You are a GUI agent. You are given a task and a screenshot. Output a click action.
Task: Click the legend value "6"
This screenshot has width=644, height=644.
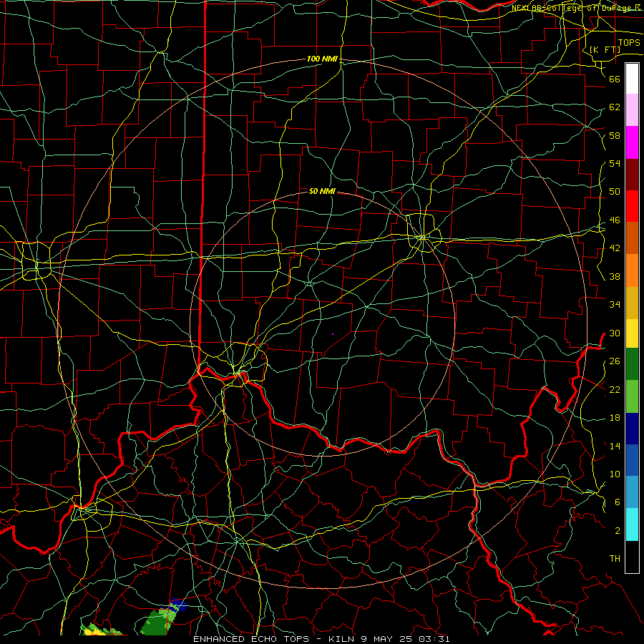point(618,502)
